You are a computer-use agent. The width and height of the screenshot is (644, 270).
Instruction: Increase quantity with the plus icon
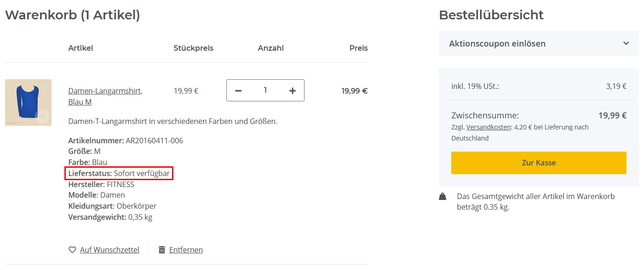point(293,91)
